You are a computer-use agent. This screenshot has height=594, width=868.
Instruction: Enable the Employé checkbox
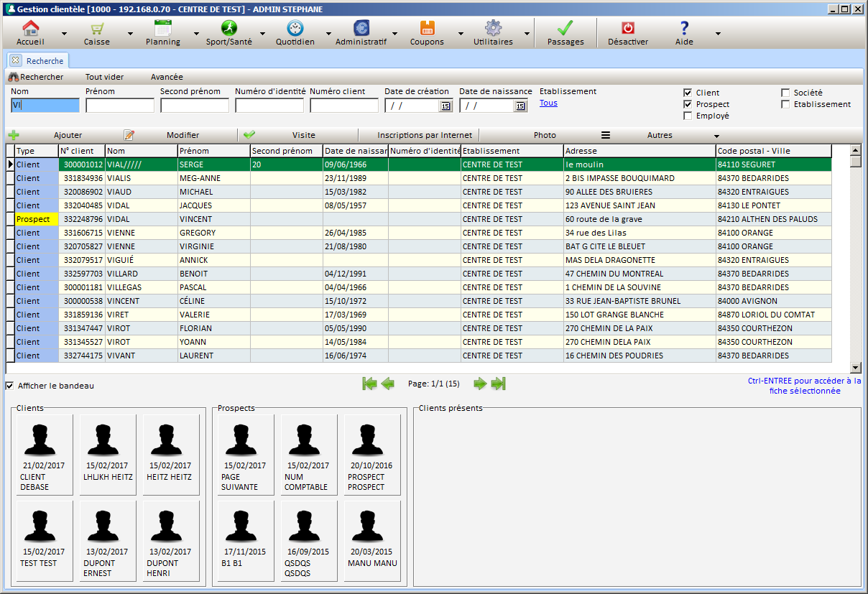pos(688,116)
